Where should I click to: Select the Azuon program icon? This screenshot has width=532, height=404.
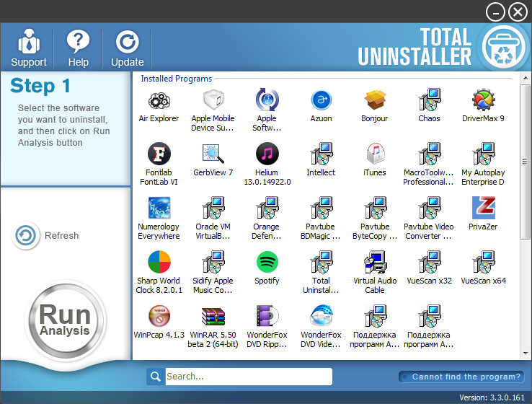(x=321, y=100)
